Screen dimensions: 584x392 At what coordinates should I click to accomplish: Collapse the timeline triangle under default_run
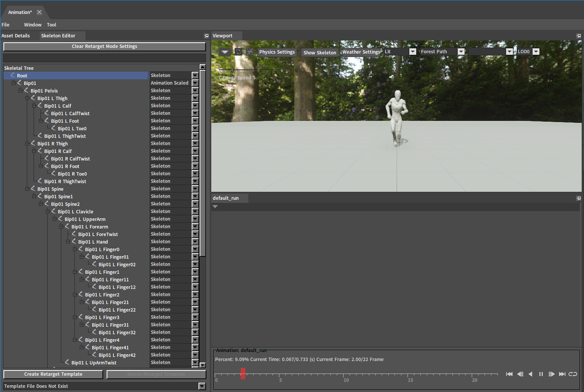click(215, 207)
